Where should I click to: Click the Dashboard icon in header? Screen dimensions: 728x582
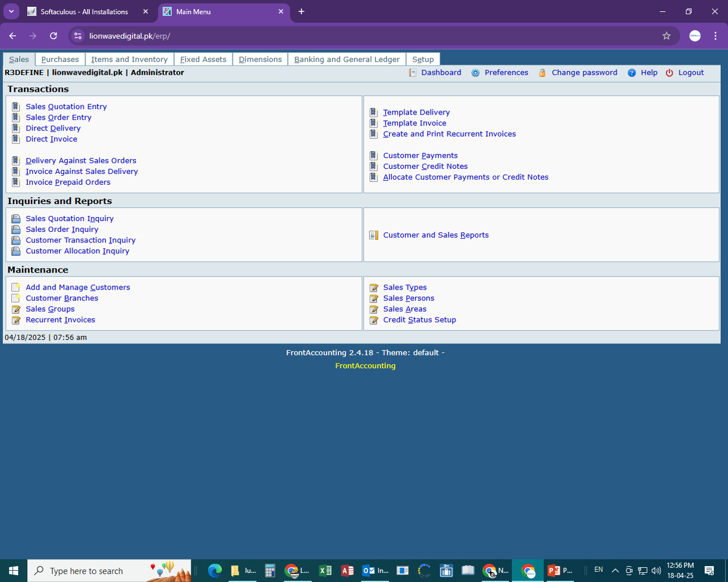[x=413, y=73]
